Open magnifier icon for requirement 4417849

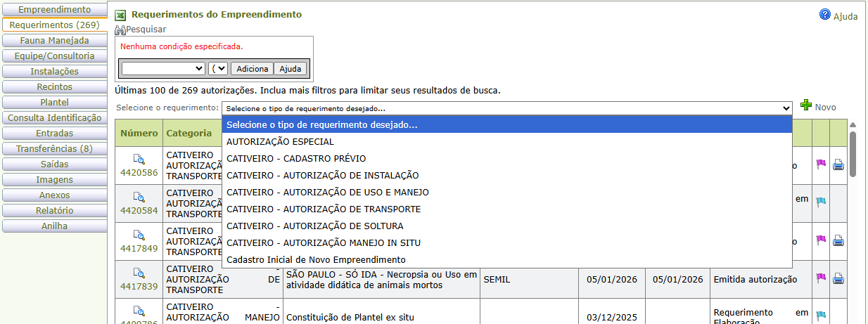pyautogui.click(x=139, y=235)
